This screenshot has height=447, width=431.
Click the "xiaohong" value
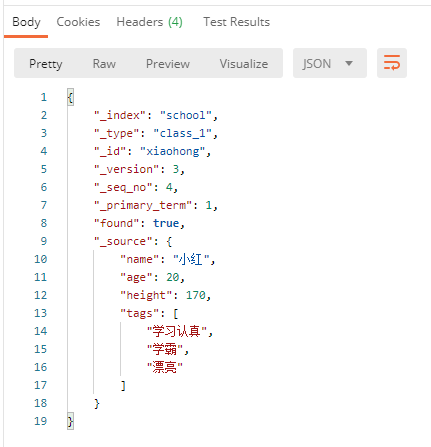pos(173,151)
